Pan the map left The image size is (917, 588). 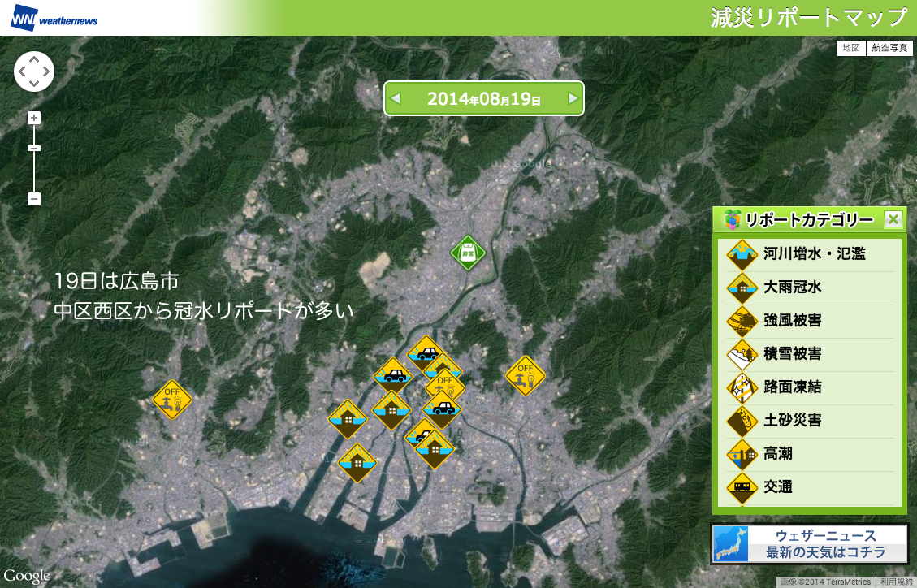tap(22, 71)
